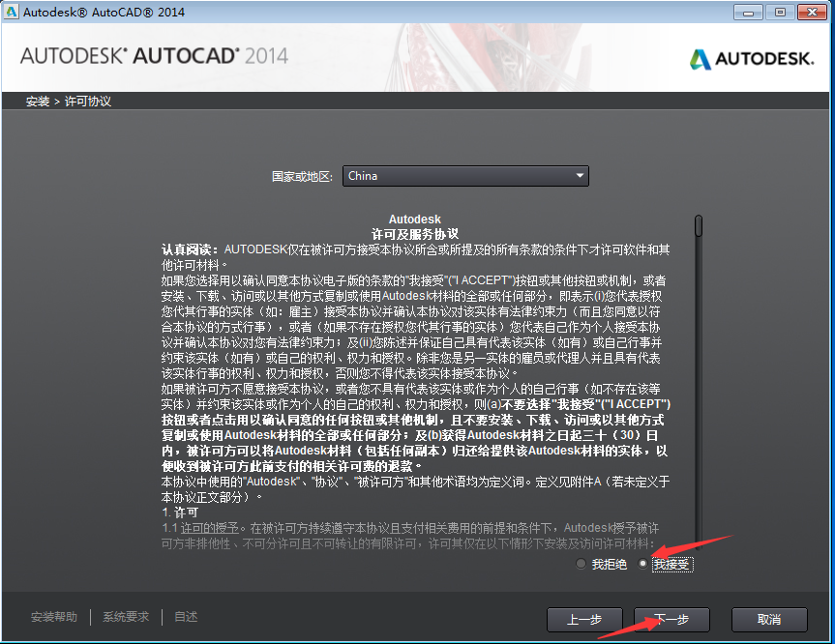The image size is (835, 644).
Task: Open the 自述 link
Action: 186,617
